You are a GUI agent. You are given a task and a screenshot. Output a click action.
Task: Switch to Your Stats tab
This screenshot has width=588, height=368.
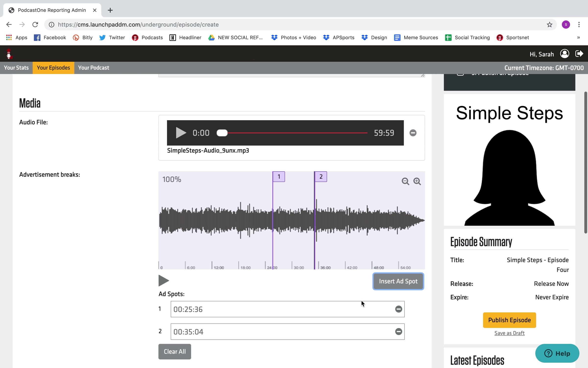pyautogui.click(x=16, y=68)
